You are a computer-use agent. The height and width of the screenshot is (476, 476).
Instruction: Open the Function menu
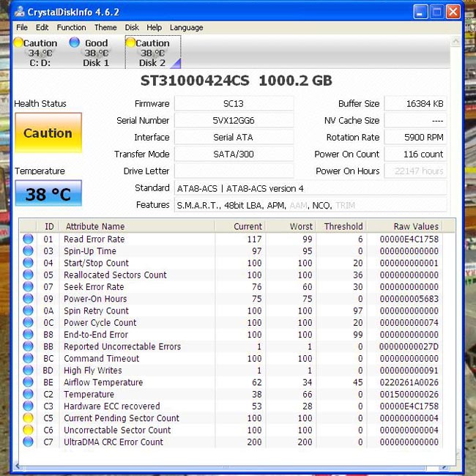point(71,27)
